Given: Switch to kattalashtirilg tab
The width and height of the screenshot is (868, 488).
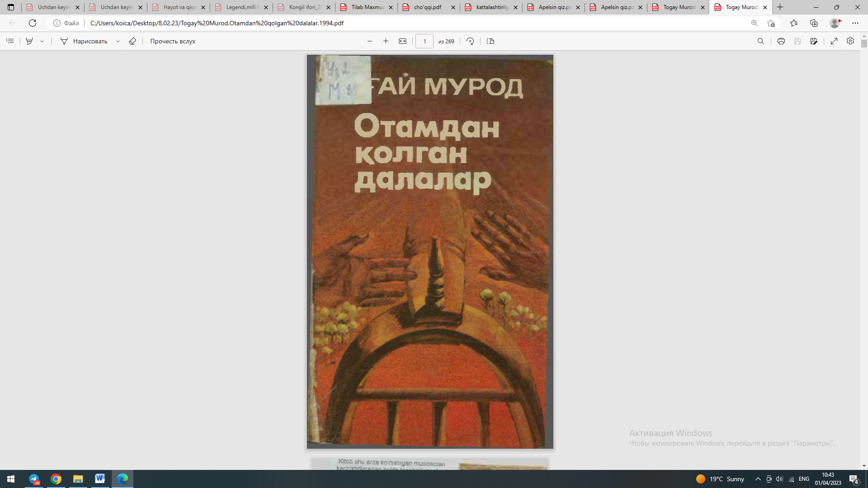Looking at the screenshot, I should point(492,7).
